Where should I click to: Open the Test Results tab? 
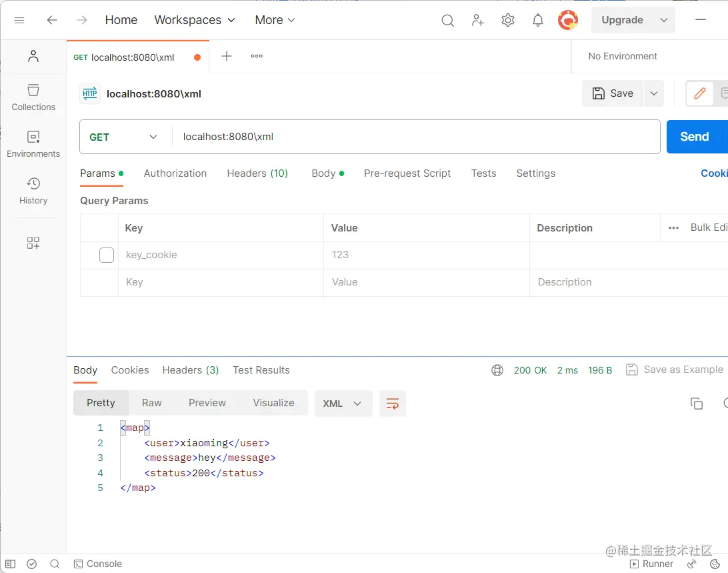click(x=261, y=370)
